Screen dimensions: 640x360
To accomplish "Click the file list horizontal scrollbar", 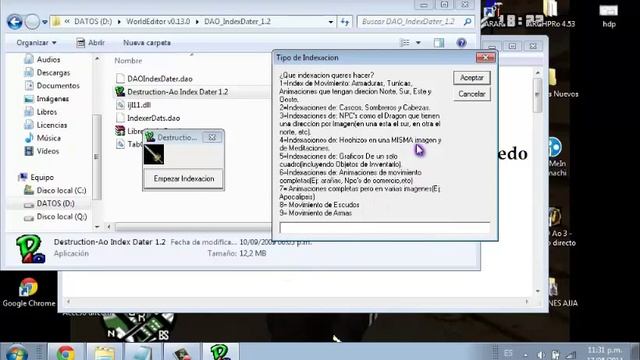I will (x=192, y=227).
